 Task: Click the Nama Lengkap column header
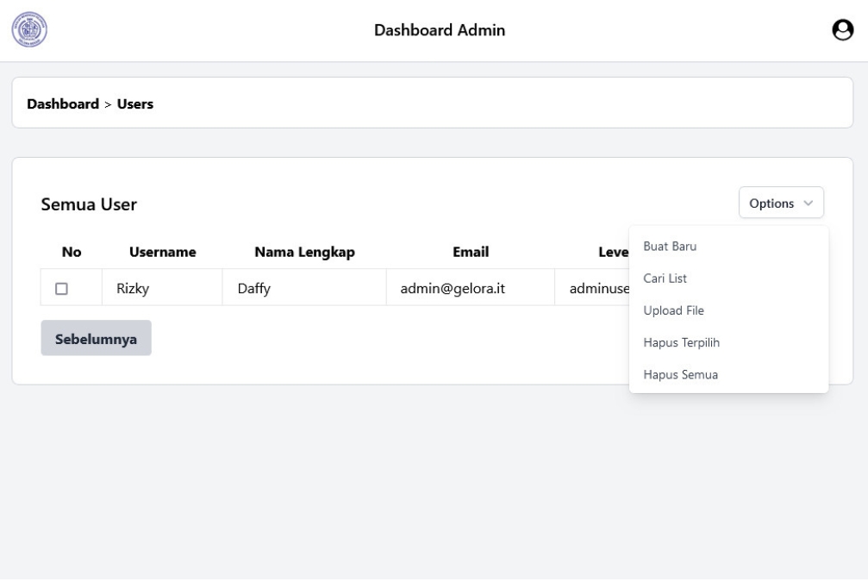coord(304,253)
